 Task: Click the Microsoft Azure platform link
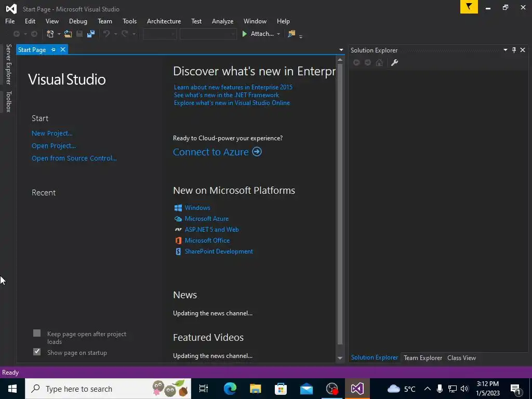(x=206, y=219)
